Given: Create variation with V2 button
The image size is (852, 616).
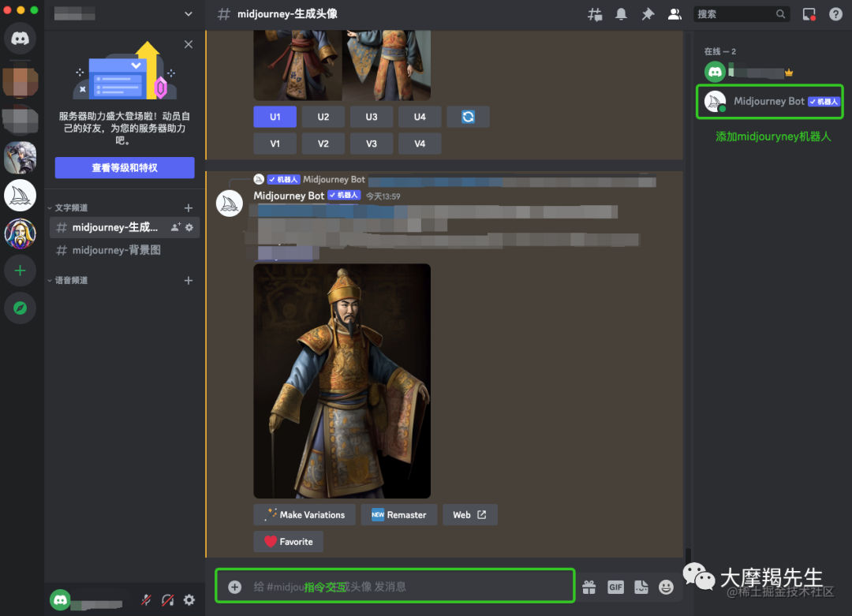Looking at the screenshot, I should click(323, 144).
